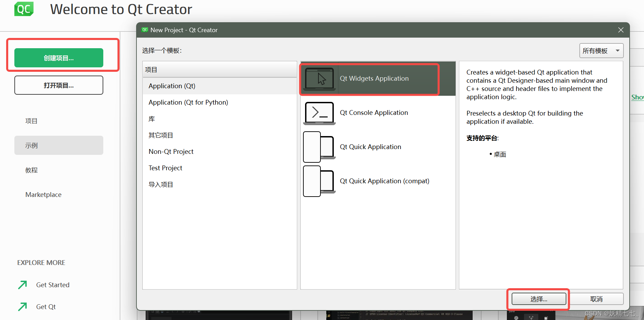This screenshot has width=644, height=320.
Task: Select the 导入项目 category
Action: point(220,185)
